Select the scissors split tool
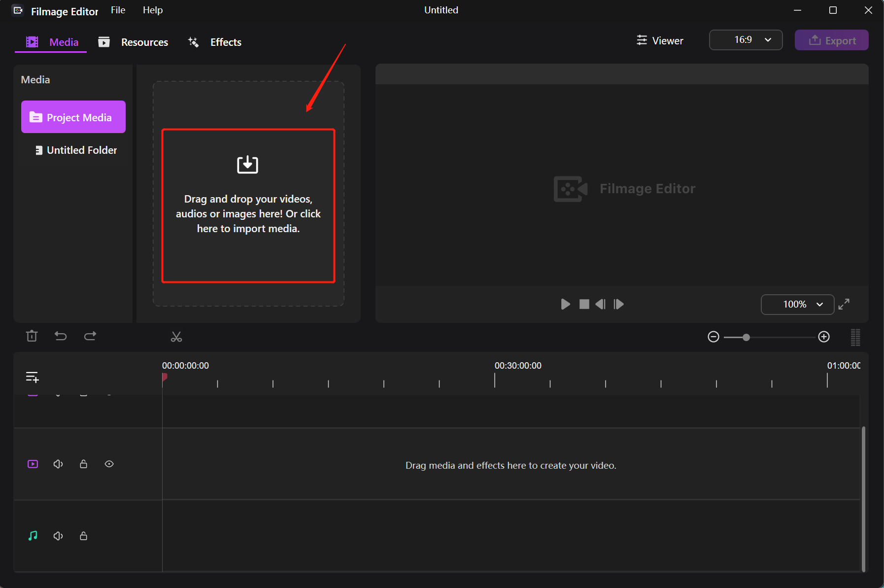Screen dimensions: 884x588 click(176, 337)
